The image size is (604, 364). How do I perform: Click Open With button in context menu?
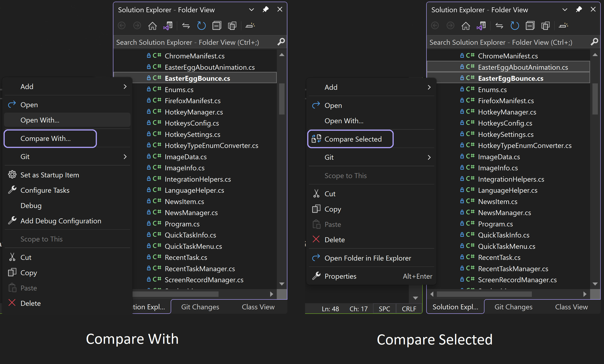40,120
